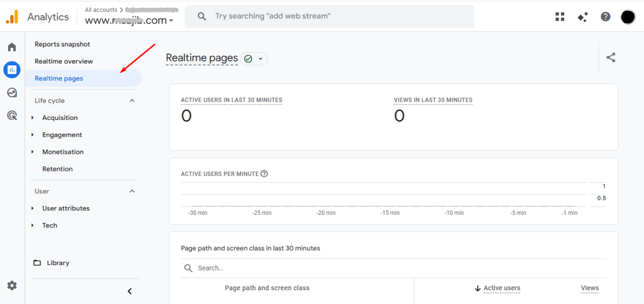
Task: Expand the Acquisition tree item
Action: point(33,118)
